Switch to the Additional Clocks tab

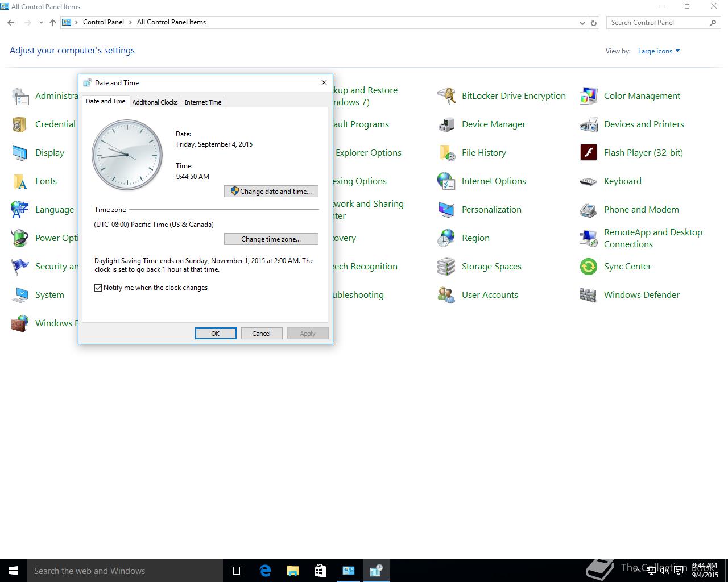[155, 102]
